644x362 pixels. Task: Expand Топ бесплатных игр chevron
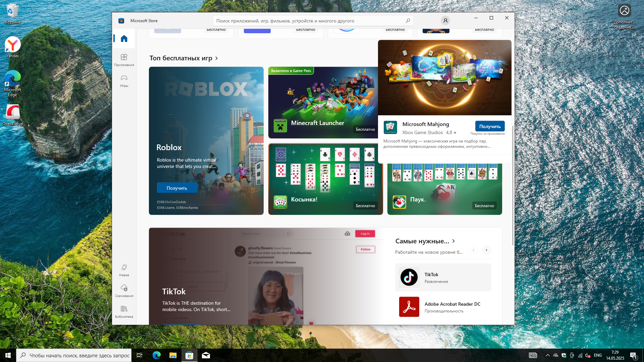(217, 58)
